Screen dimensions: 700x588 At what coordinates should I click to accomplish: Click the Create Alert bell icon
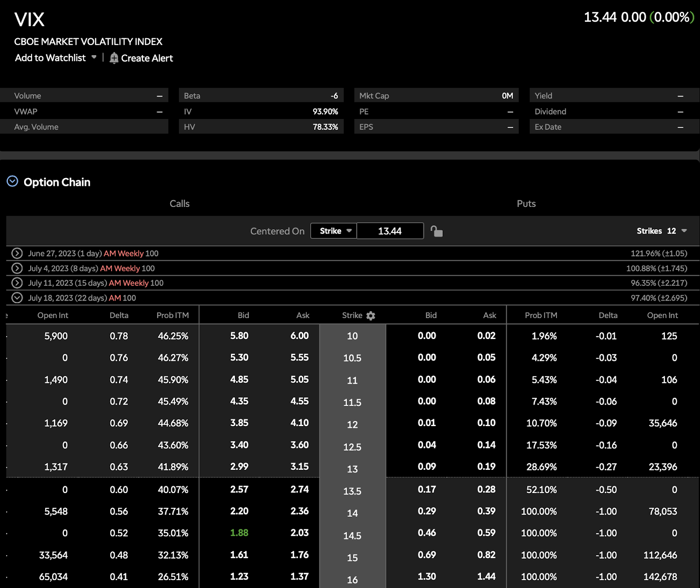tap(114, 58)
